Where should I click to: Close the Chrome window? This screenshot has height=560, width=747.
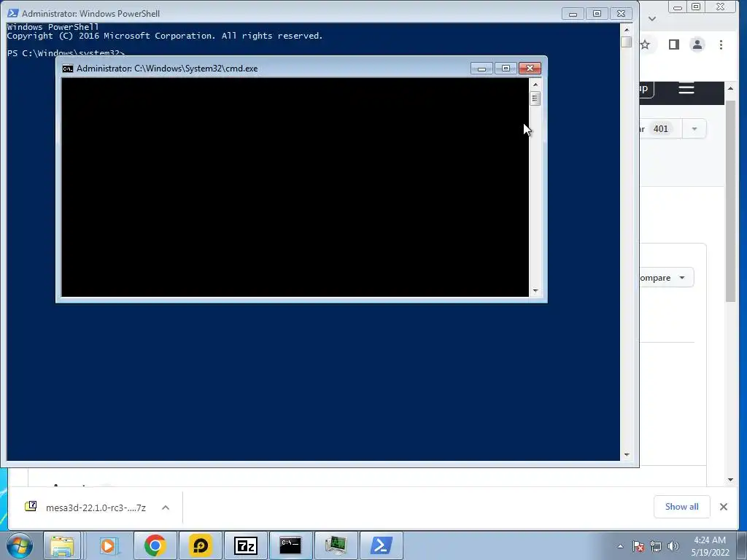point(721,7)
